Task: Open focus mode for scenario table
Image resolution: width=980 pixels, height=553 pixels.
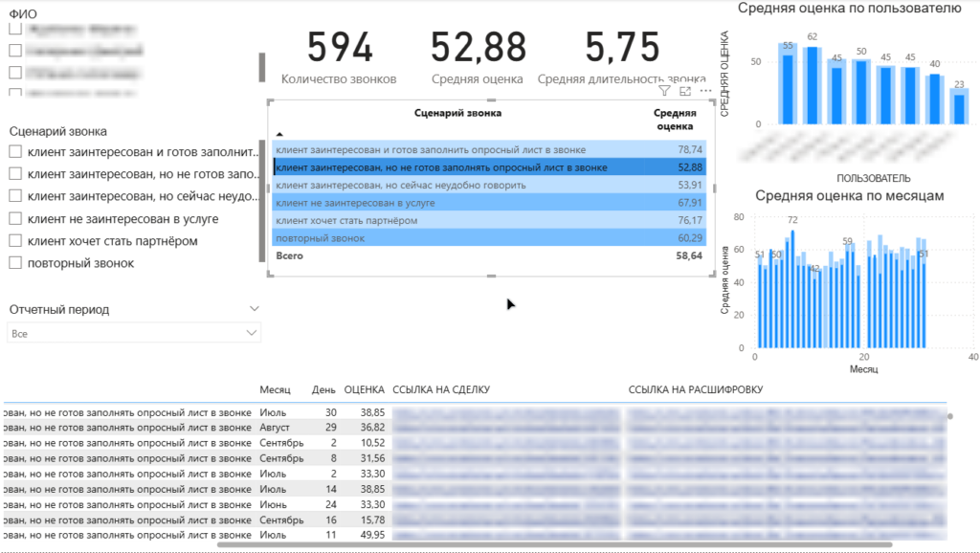Action: (x=685, y=91)
